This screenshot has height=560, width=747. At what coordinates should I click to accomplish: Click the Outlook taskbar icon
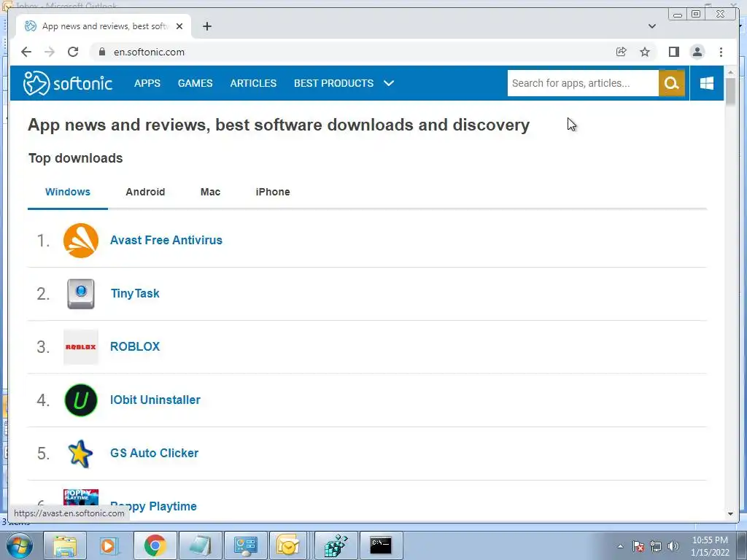click(x=287, y=545)
